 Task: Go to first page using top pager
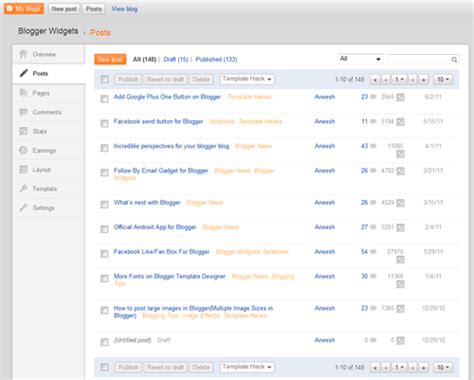point(375,79)
